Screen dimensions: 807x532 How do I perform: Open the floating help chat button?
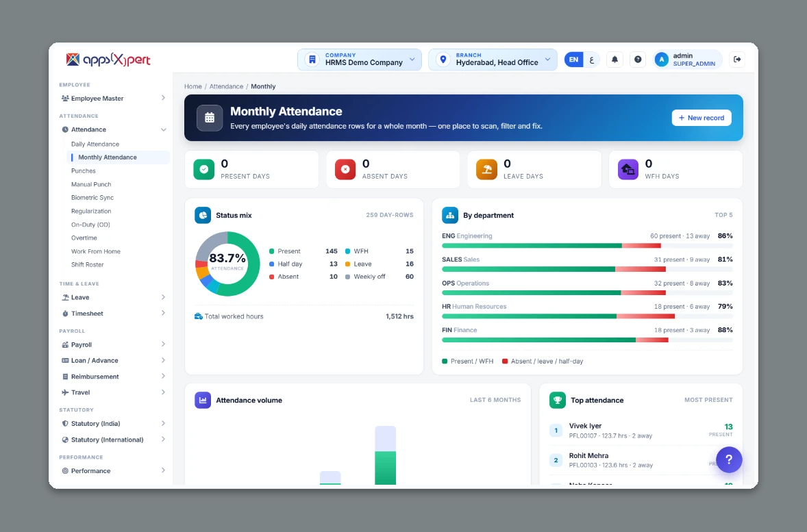coord(729,459)
